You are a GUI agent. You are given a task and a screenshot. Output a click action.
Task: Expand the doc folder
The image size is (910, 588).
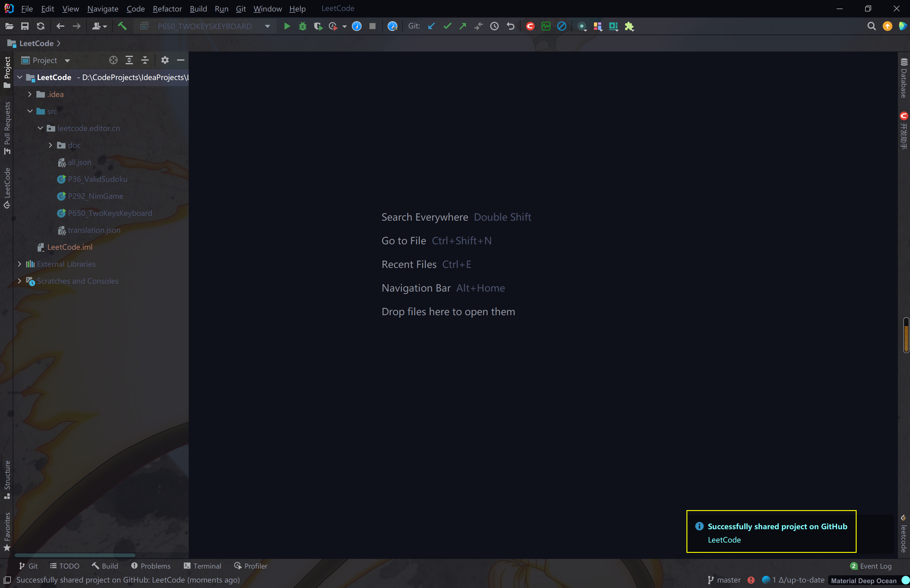tap(50, 145)
